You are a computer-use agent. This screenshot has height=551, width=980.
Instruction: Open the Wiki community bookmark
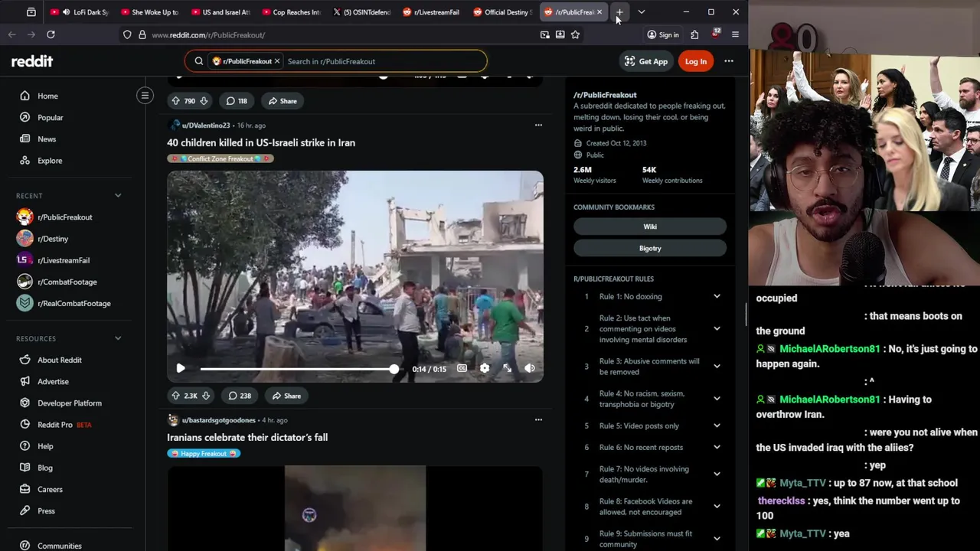tap(650, 227)
